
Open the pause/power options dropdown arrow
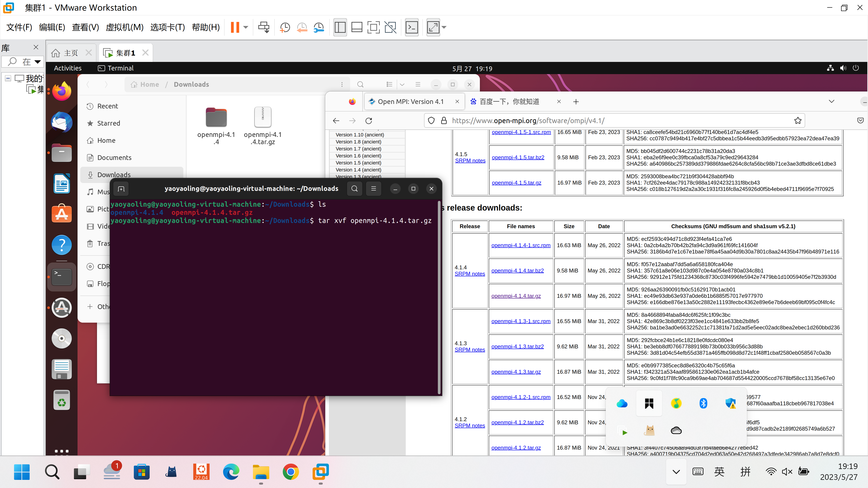pos(246,27)
